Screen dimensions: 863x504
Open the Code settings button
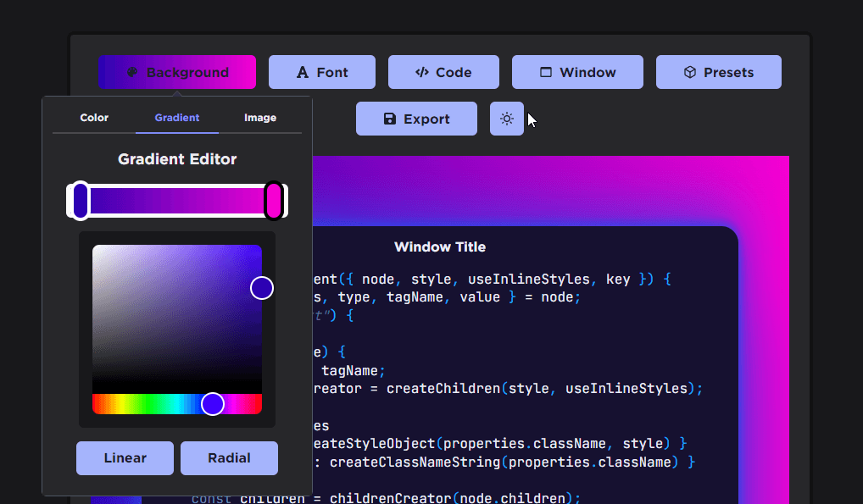[x=443, y=72]
